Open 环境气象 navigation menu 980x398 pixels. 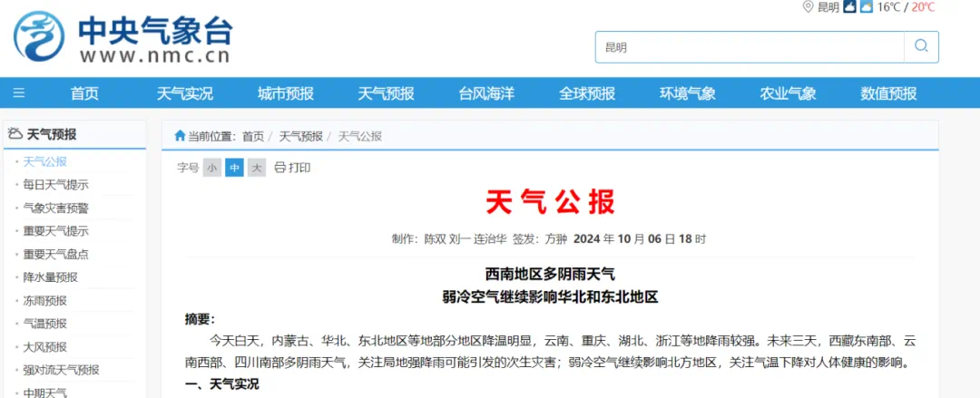pos(687,93)
